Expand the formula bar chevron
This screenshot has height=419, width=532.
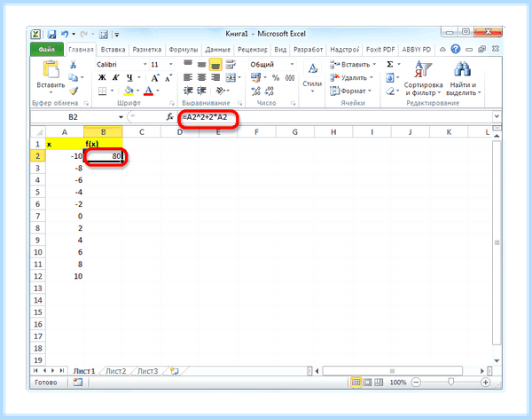[497, 116]
